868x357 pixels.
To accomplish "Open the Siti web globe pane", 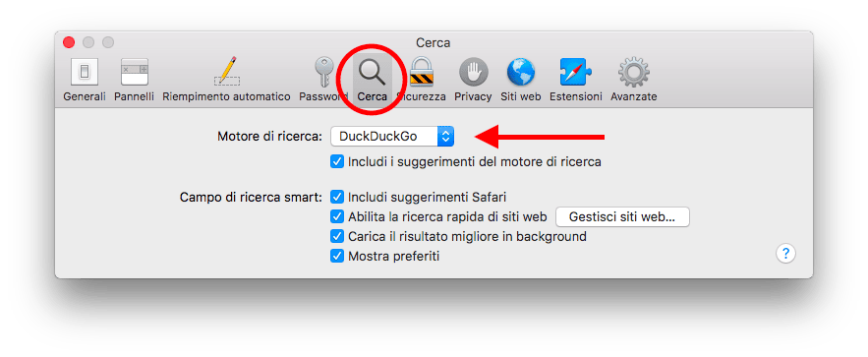I will click(x=520, y=81).
